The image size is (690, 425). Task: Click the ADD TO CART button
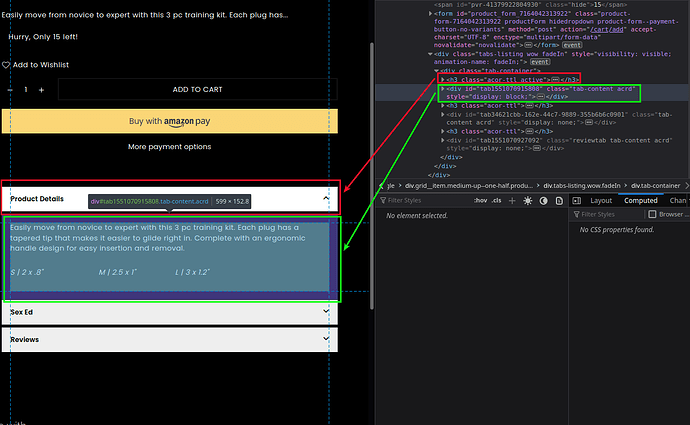coord(197,89)
